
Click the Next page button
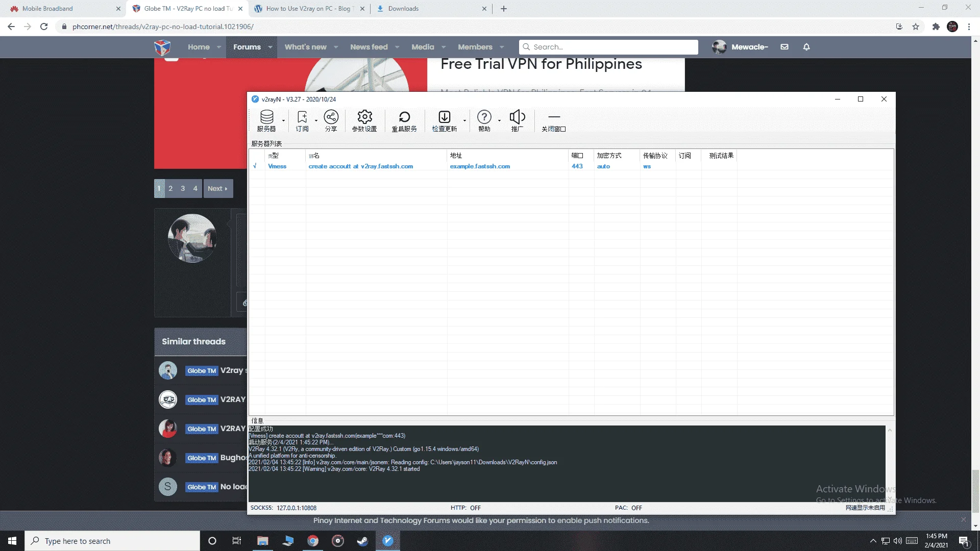218,188
